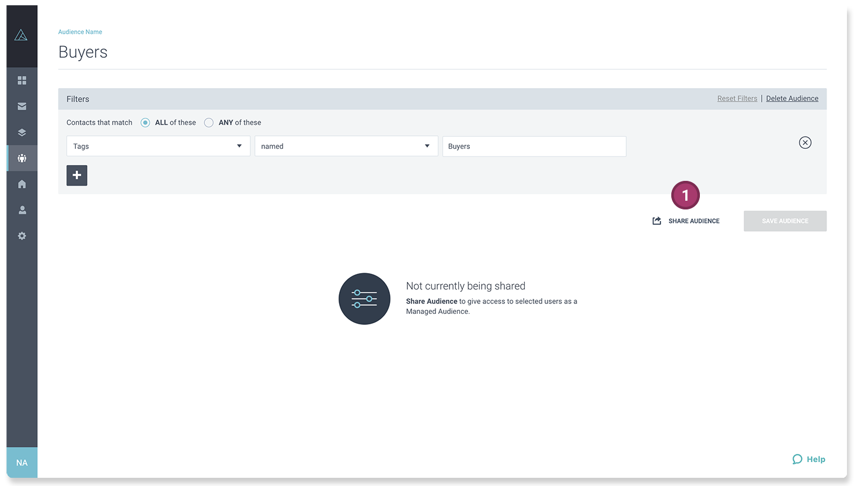Click the Buyers audience name title
Image resolution: width=868 pixels, height=486 pixels.
click(83, 53)
